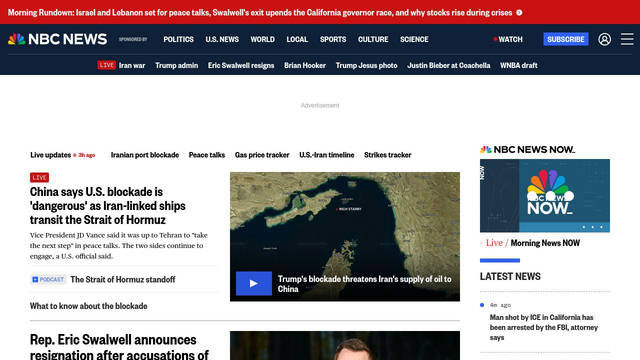The width and height of the screenshot is (640, 360).
Task: Open the Swalwell story photo thumbnail
Action: 345,346
